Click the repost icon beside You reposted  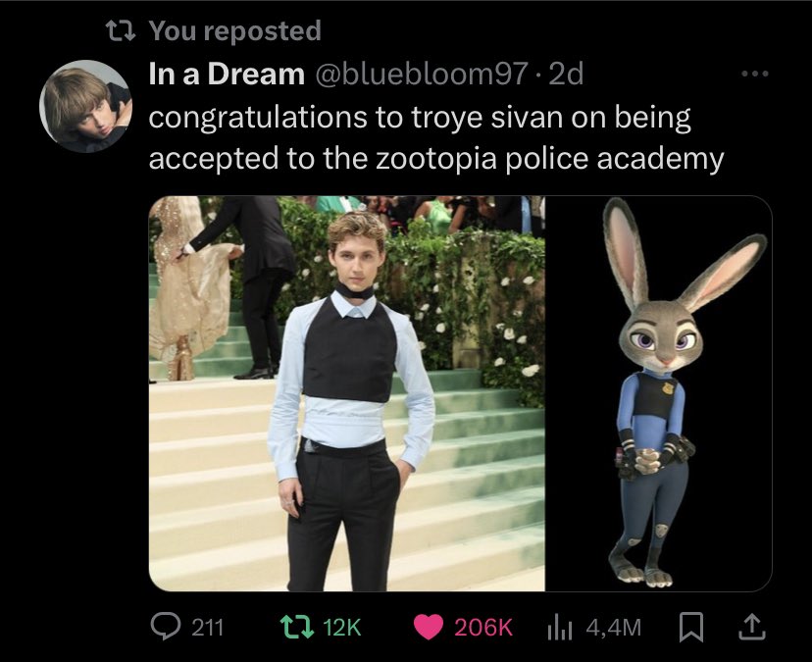click(x=121, y=30)
